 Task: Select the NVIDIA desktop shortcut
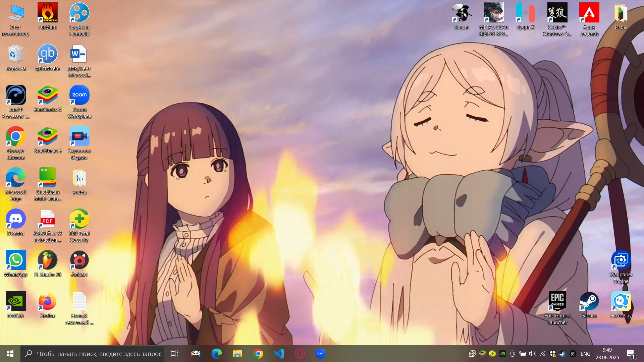point(15,305)
